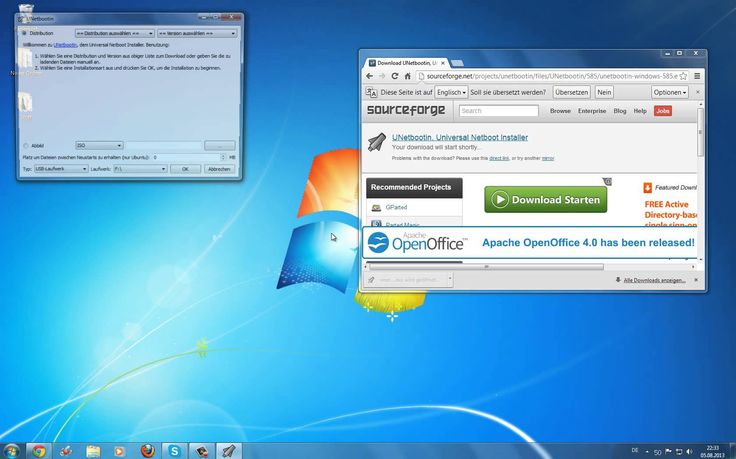Click the orange Featured Download arrow icon
The image size is (736, 459).
coord(647,188)
